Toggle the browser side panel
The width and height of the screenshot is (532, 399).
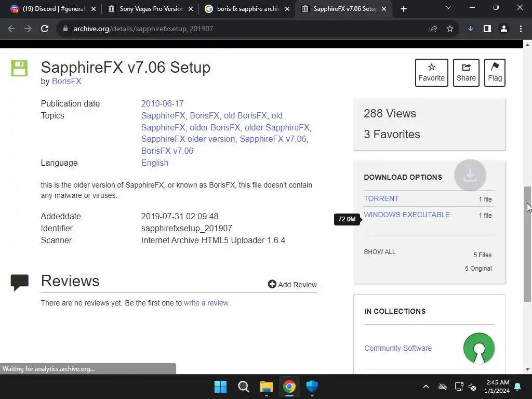tap(487, 29)
